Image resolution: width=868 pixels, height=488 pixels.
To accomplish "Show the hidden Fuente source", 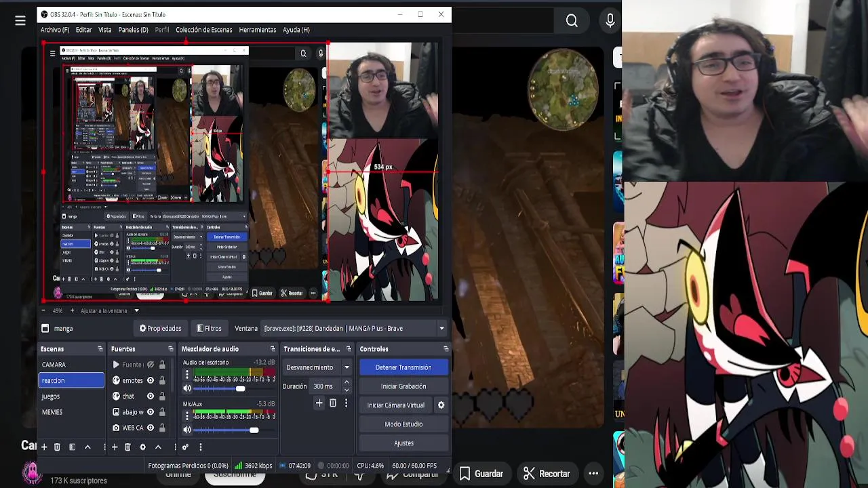I will pos(151,365).
